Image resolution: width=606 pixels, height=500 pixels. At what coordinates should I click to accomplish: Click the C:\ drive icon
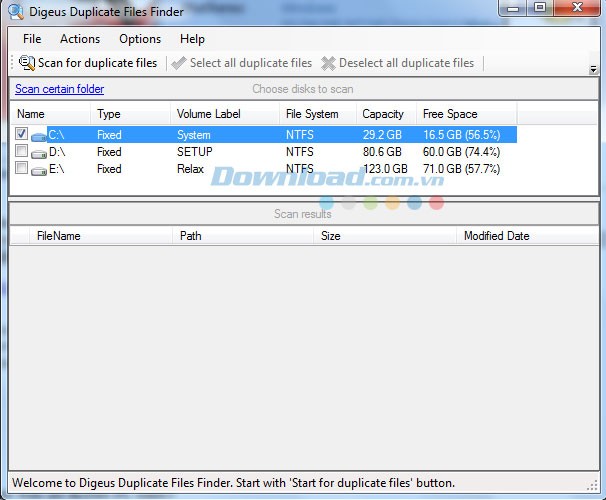(x=39, y=136)
